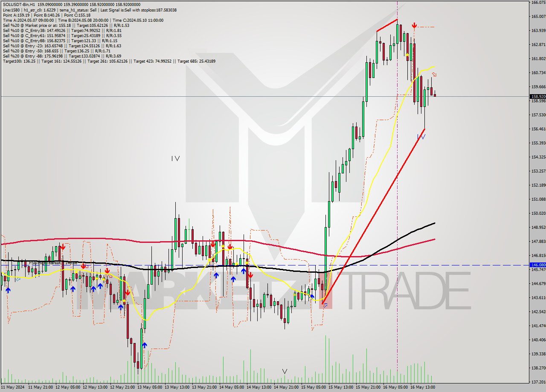Click the blue buy arrow at the chart's far left edge
Screen dimensions: 546x392
coord(8,290)
